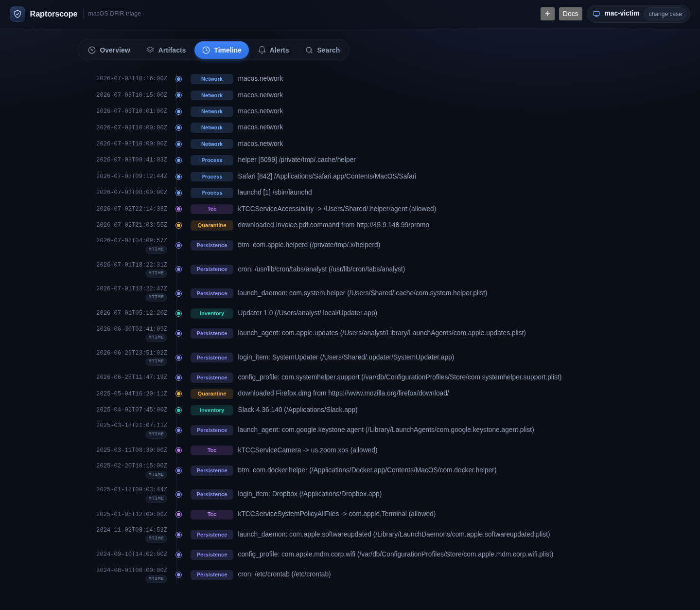Viewport: 700px width, 610px height.
Task: Open the launch_agent com.apple.updates entry
Action: coord(382,333)
